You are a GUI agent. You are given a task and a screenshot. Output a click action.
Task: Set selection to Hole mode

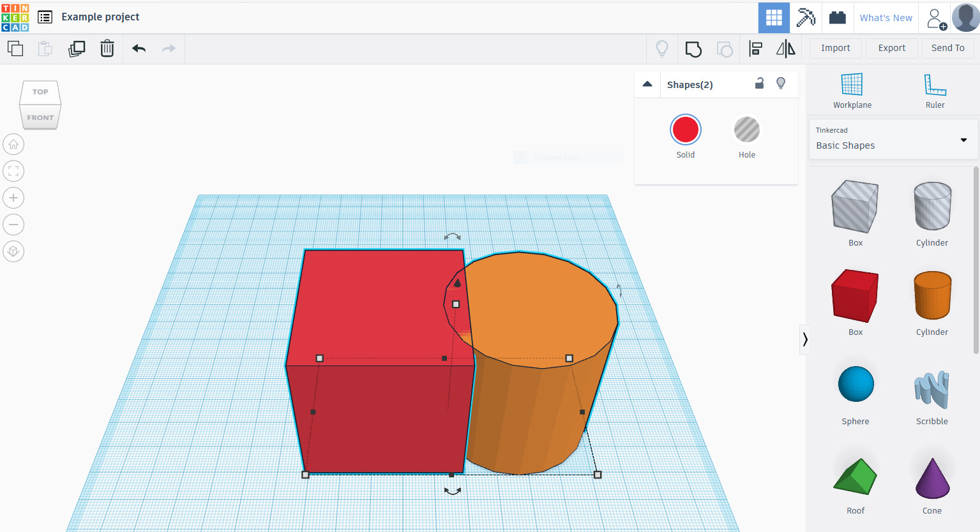coord(746,129)
